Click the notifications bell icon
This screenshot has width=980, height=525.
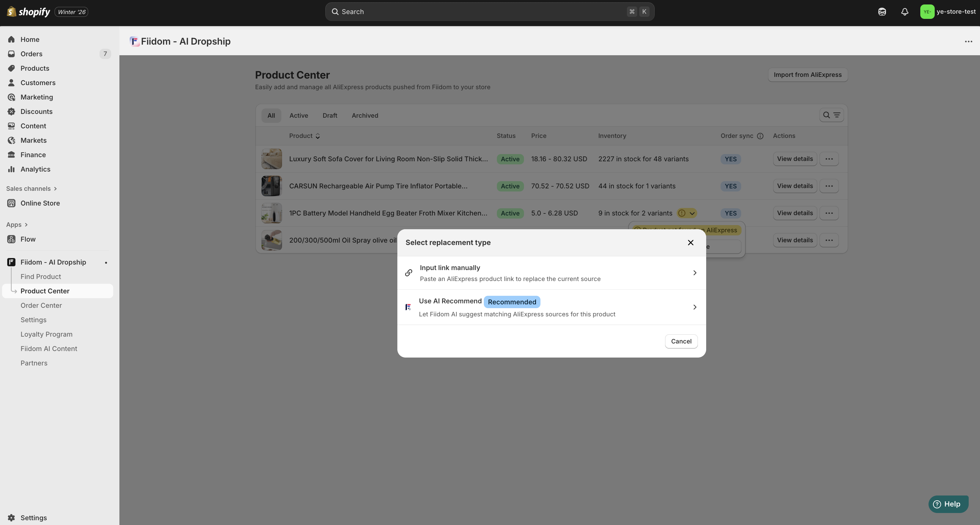(904, 12)
